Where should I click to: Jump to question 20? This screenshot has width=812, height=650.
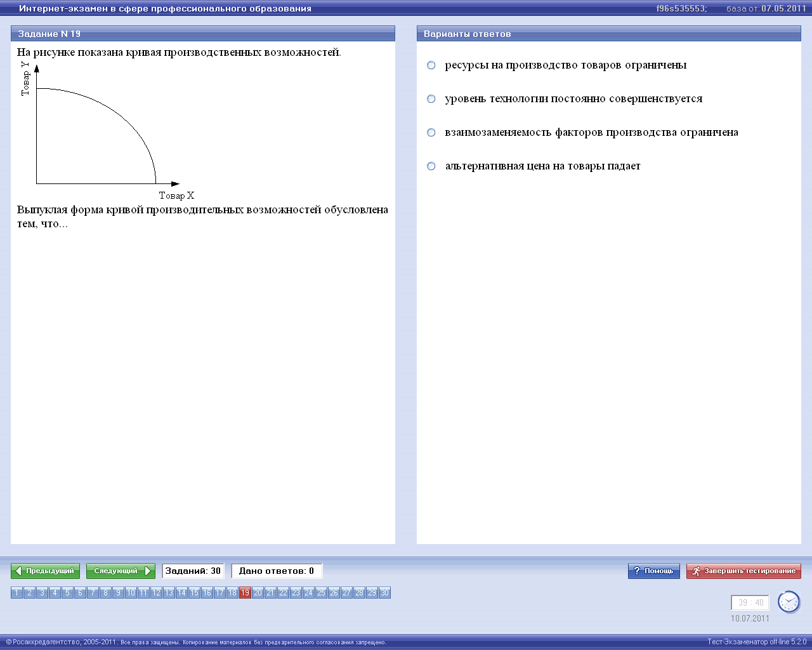(x=258, y=593)
